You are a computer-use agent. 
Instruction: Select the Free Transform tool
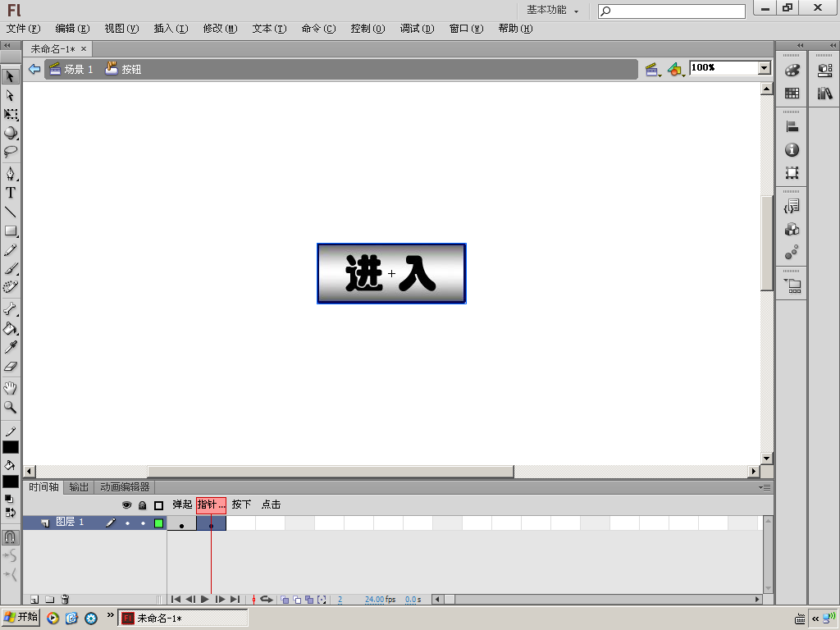point(10,114)
